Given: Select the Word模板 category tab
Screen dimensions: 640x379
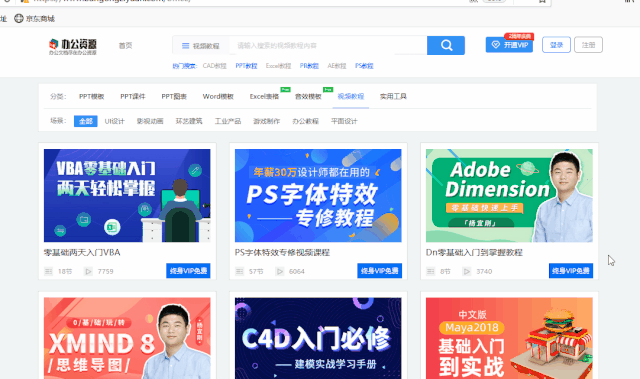Looking at the screenshot, I should point(218,97).
